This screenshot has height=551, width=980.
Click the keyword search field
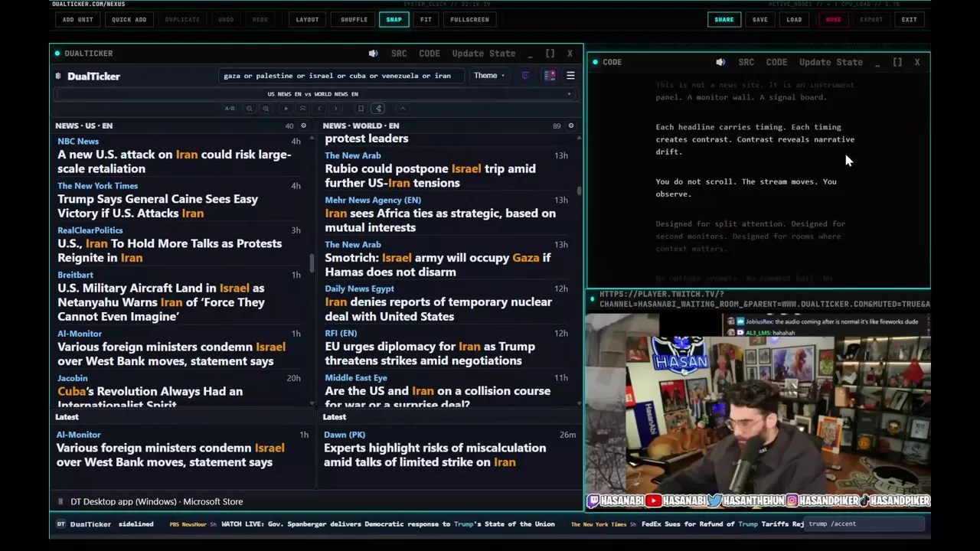click(341, 76)
